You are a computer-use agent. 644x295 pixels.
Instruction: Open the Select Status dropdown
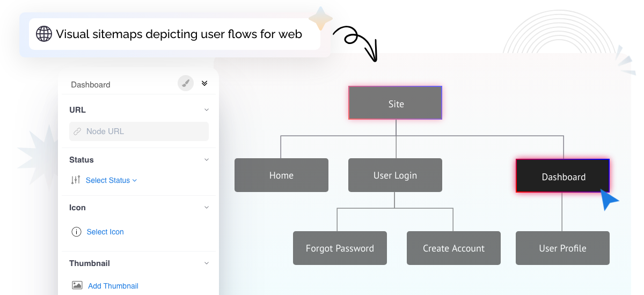point(111,180)
